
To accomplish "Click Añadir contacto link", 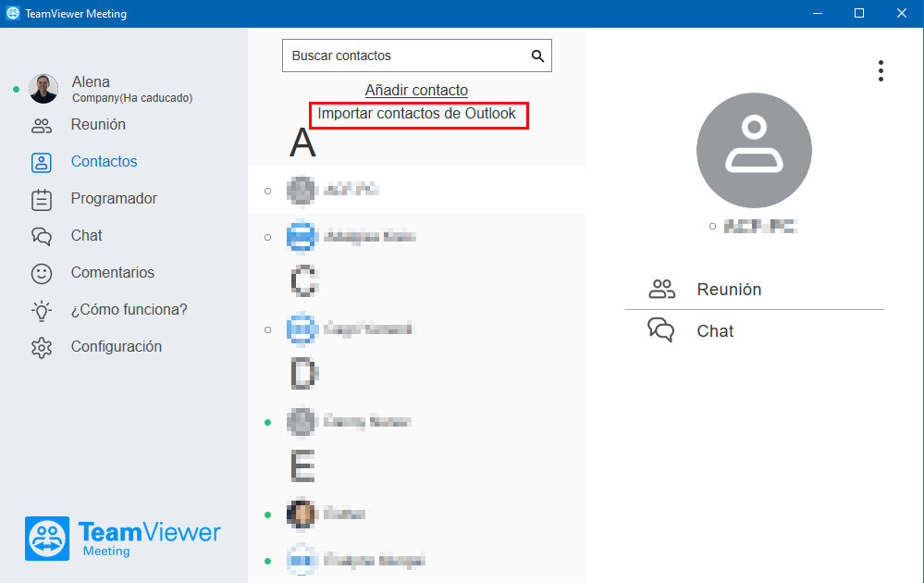I will click(416, 90).
